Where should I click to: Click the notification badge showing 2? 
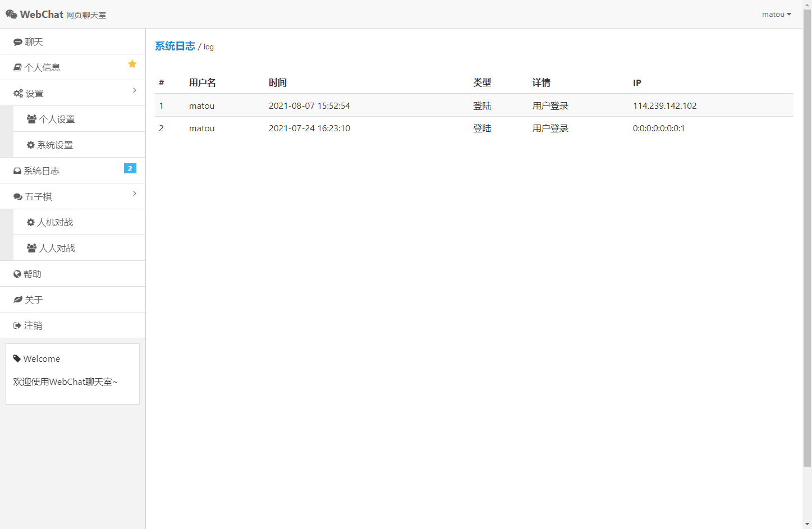[130, 168]
